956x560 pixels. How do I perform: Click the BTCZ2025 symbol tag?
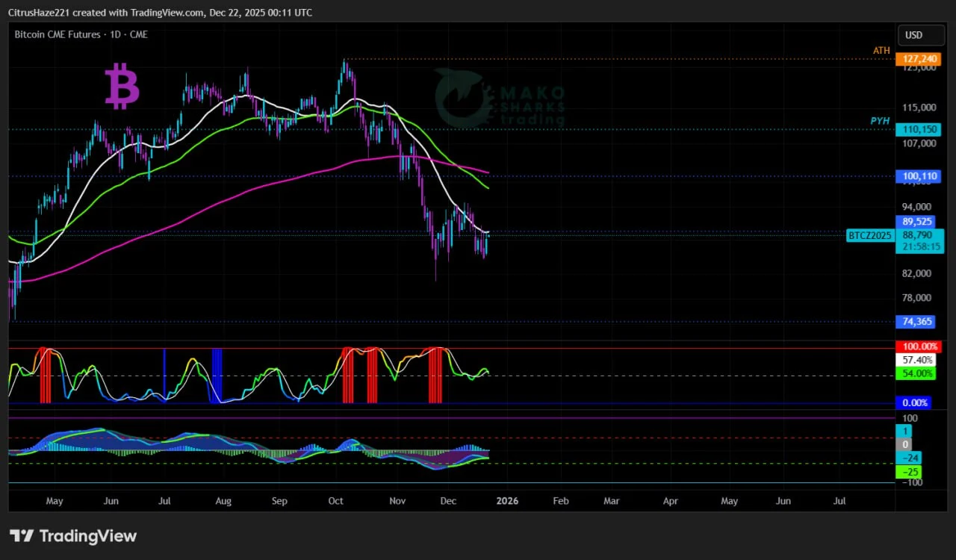(x=870, y=236)
